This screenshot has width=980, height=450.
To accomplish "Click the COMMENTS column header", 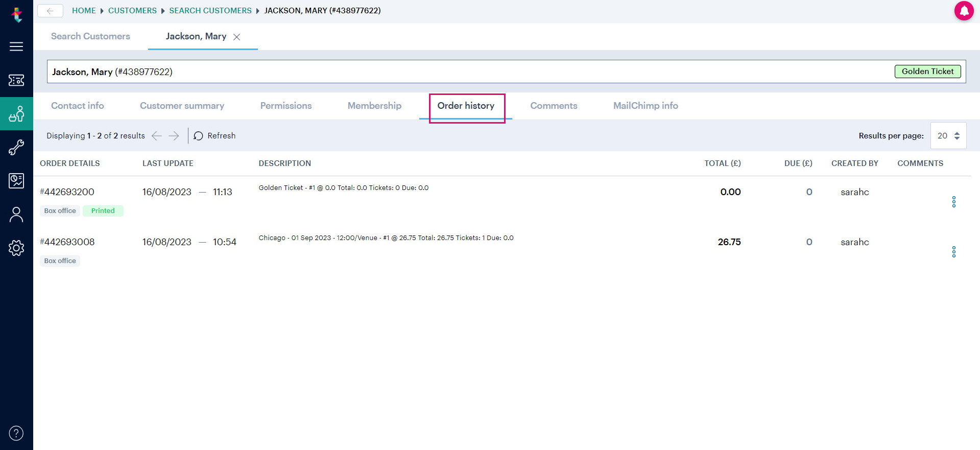I will click(920, 163).
